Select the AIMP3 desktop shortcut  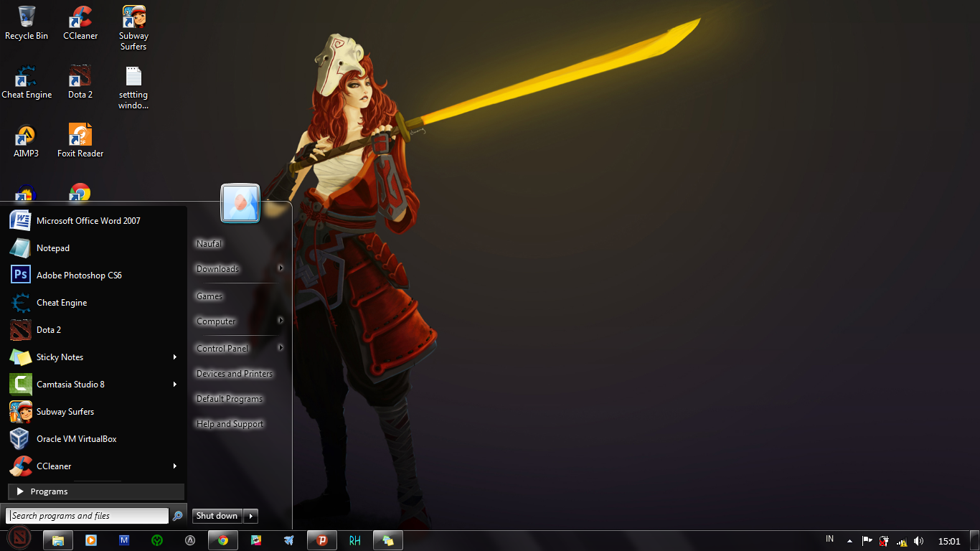tap(27, 141)
